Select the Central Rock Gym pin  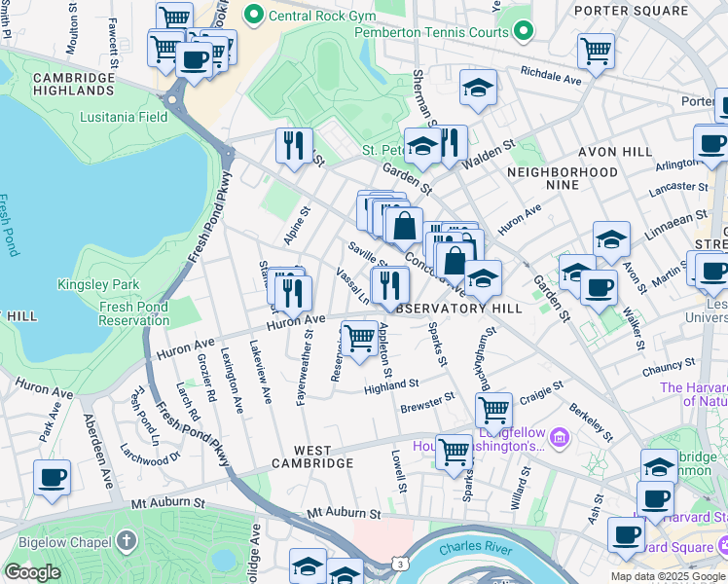tap(254, 16)
